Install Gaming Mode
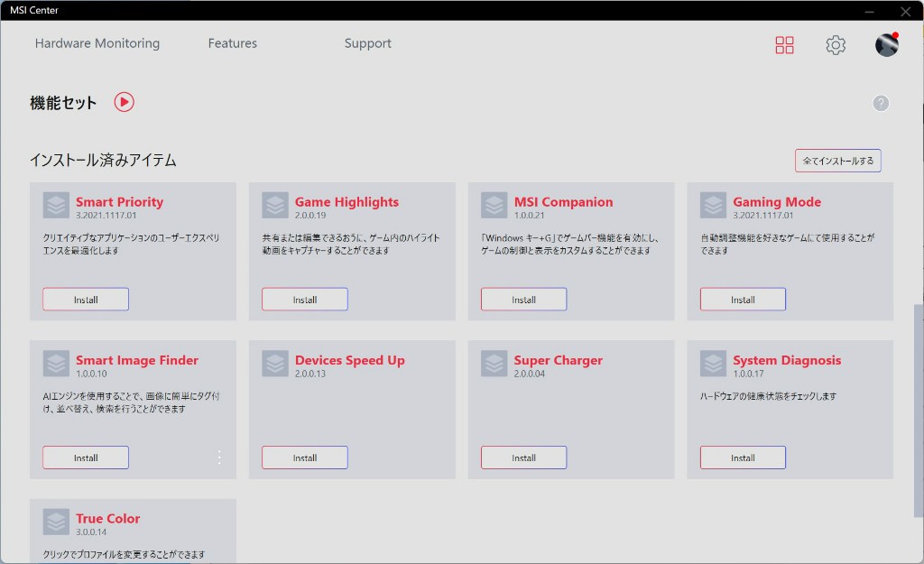 click(x=743, y=300)
